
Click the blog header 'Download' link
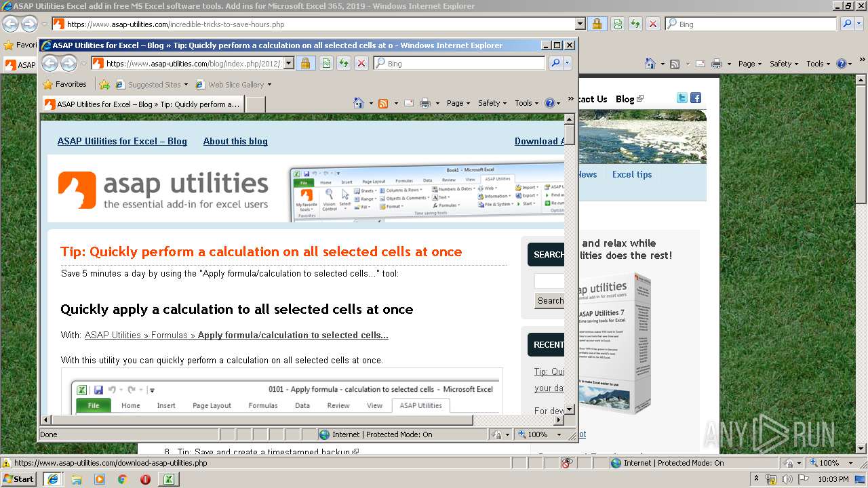click(539, 141)
